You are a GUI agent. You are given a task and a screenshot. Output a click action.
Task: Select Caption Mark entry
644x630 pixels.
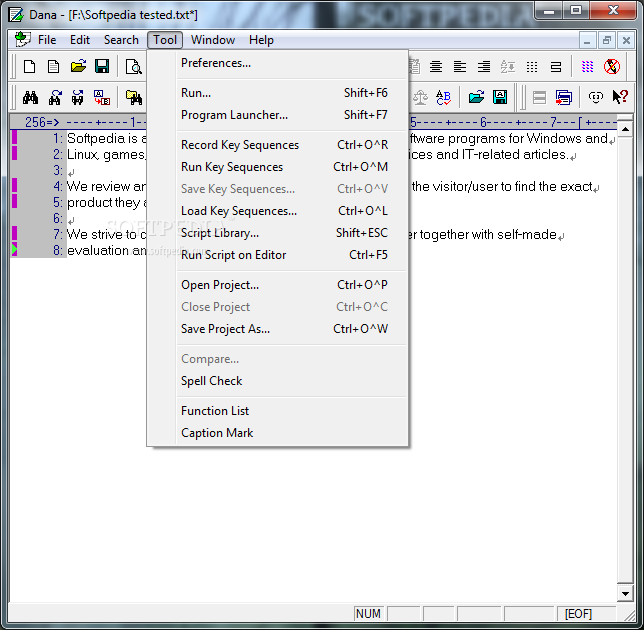[x=278, y=433]
